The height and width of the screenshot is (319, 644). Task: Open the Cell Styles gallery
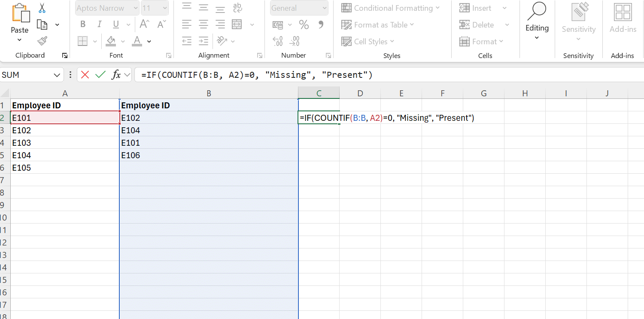pos(368,41)
